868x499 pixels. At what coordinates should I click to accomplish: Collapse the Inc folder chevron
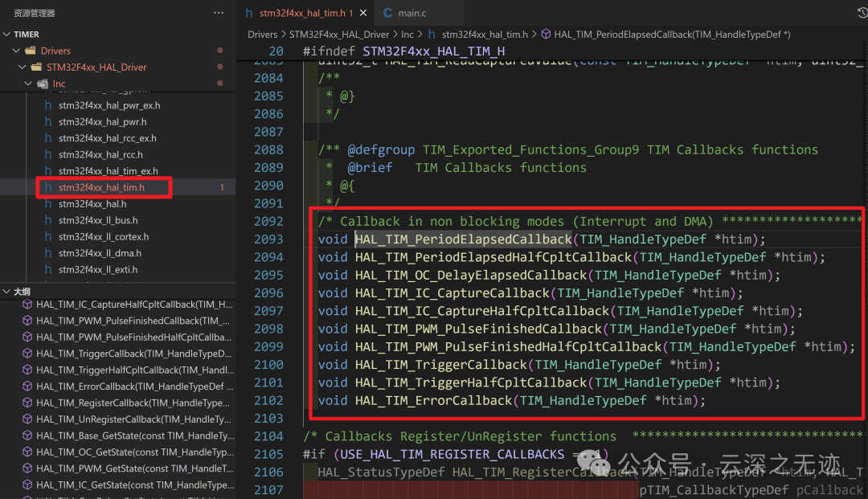(28, 84)
